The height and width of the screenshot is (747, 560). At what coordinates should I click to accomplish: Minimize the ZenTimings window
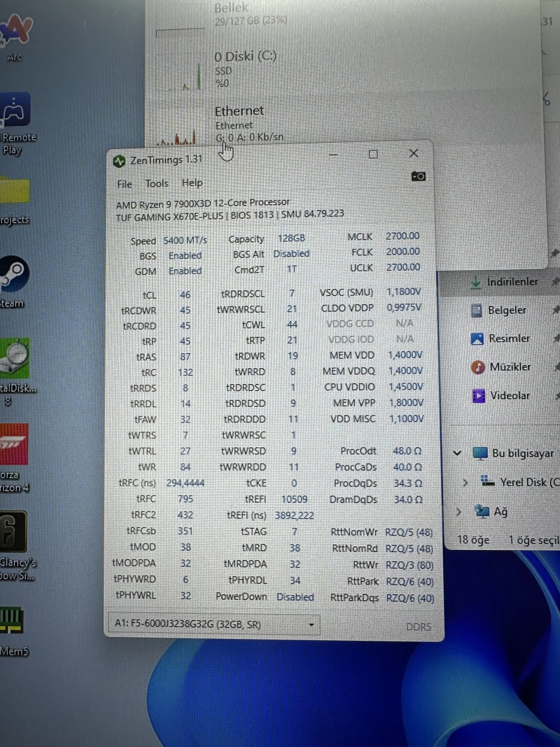tap(333, 155)
